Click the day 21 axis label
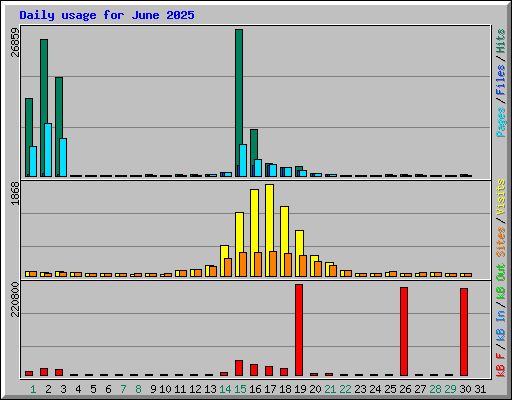The image size is (512, 400). 330,389
